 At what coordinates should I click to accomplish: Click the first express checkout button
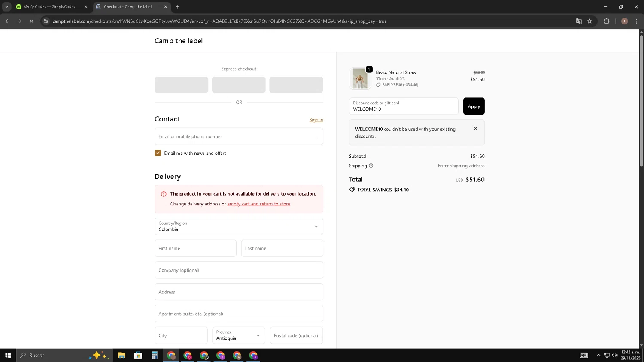click(182, 85)
